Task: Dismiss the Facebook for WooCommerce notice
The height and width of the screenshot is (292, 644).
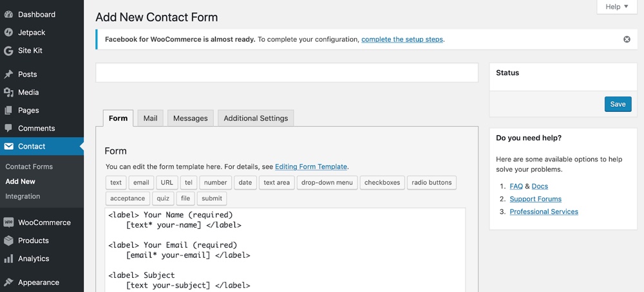Action: (x=627, y=39)
